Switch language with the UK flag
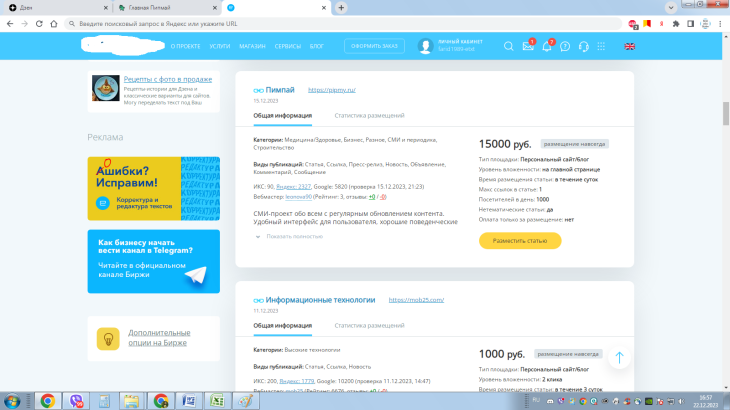 point(629,46)
